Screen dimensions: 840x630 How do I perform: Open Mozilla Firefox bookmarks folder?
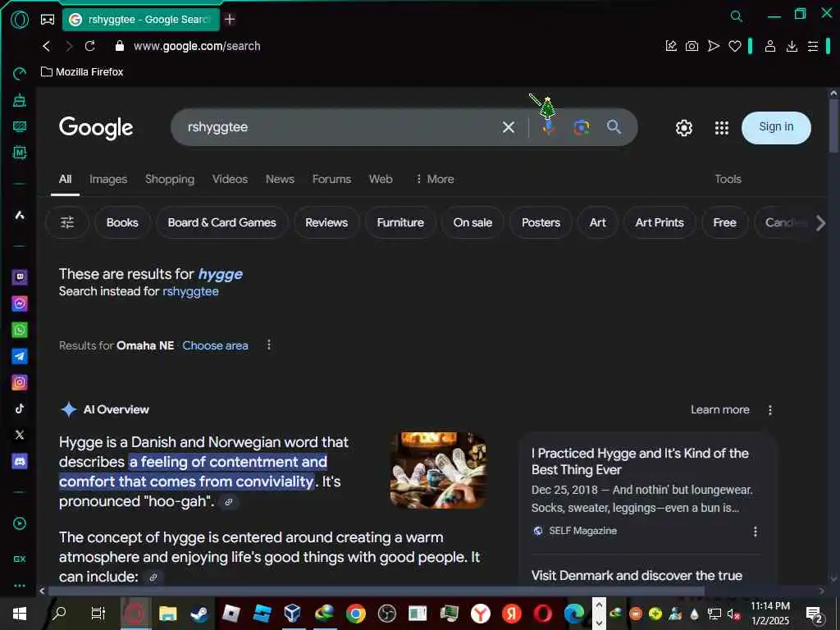(x=83, y=72)
